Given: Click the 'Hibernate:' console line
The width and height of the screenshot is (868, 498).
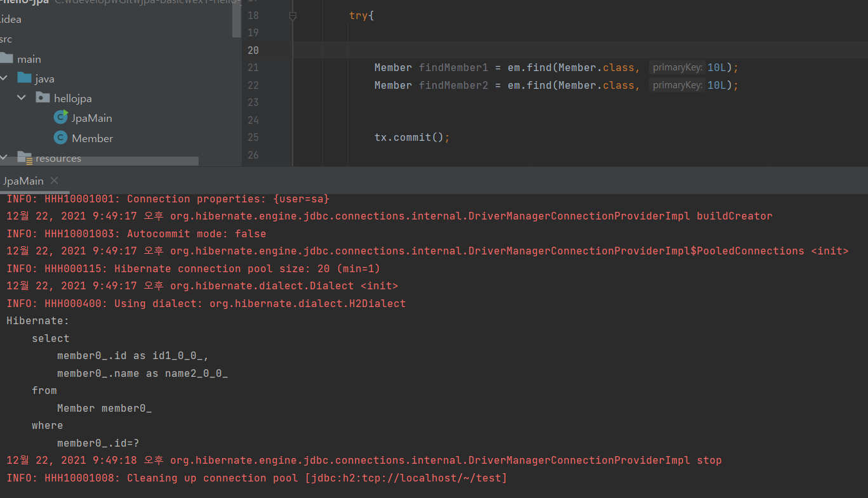Looking at the screenshot, I should 38,321.
